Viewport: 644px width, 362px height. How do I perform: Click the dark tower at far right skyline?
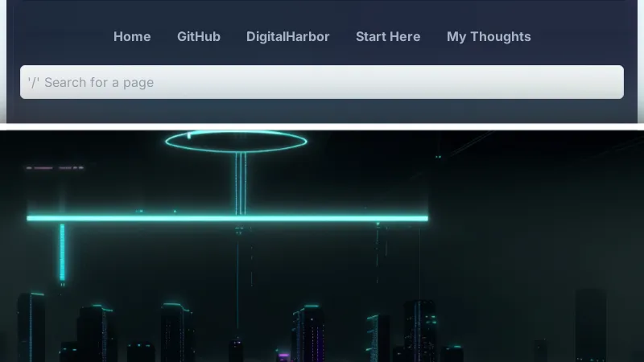coord(591,326)
